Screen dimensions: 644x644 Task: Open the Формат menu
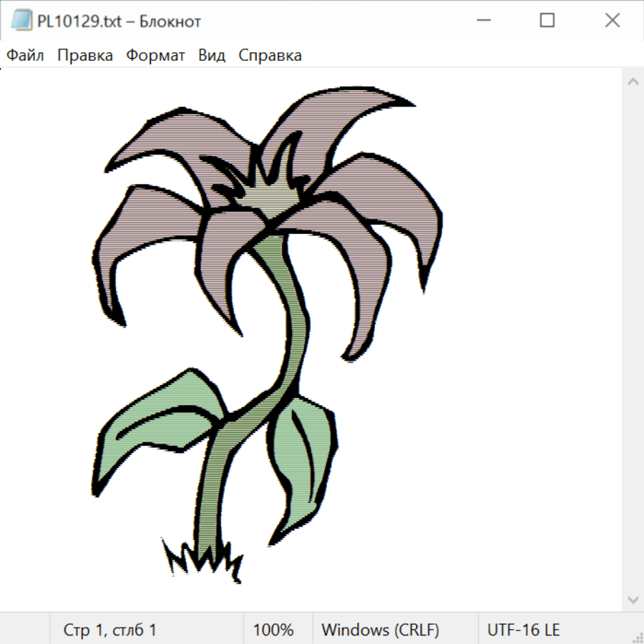click(155, 55)
